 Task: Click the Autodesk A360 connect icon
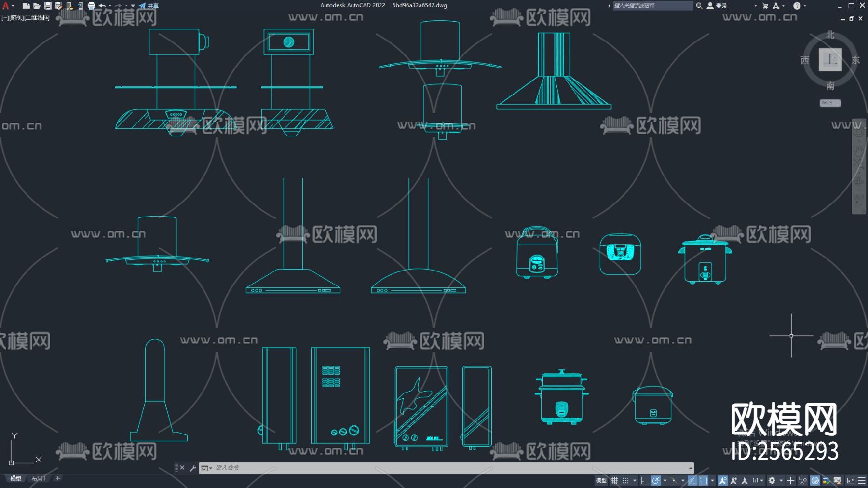pyautogui.click(x=776, y=6)
